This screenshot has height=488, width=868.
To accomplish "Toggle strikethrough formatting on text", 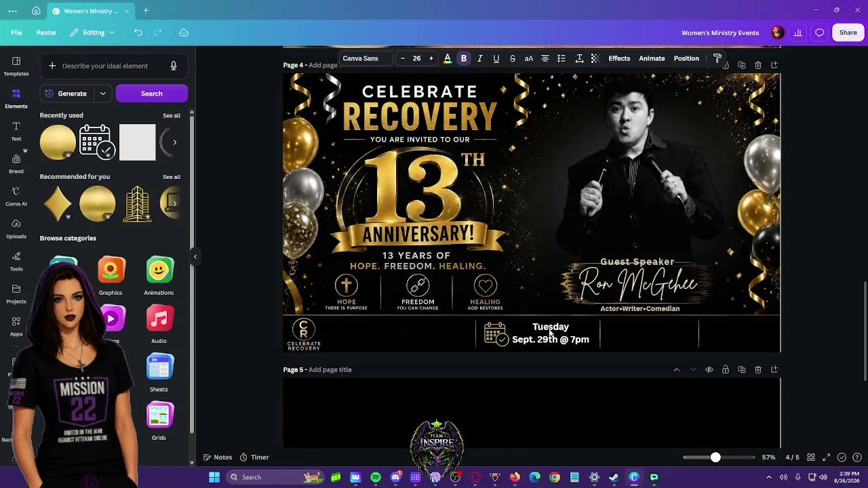I will click(513, 58).
